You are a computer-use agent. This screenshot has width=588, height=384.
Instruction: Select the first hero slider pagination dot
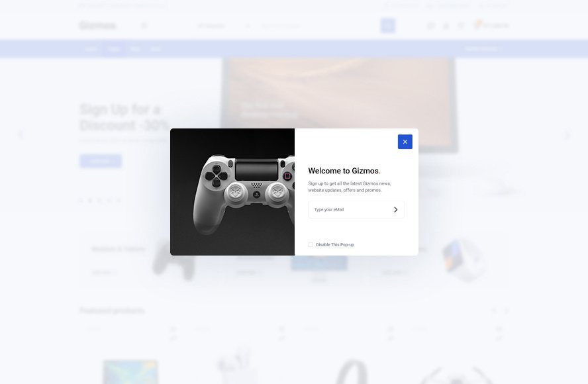pos(81,200)
